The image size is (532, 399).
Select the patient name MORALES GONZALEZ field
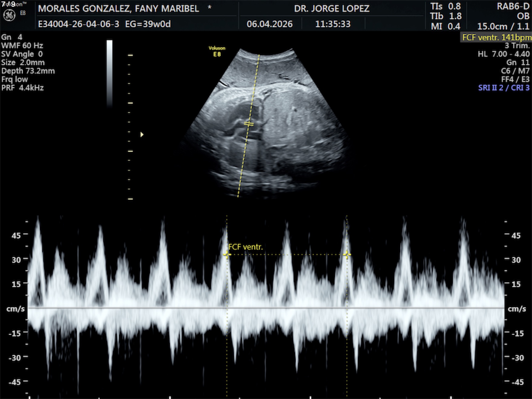pos(118,9)
